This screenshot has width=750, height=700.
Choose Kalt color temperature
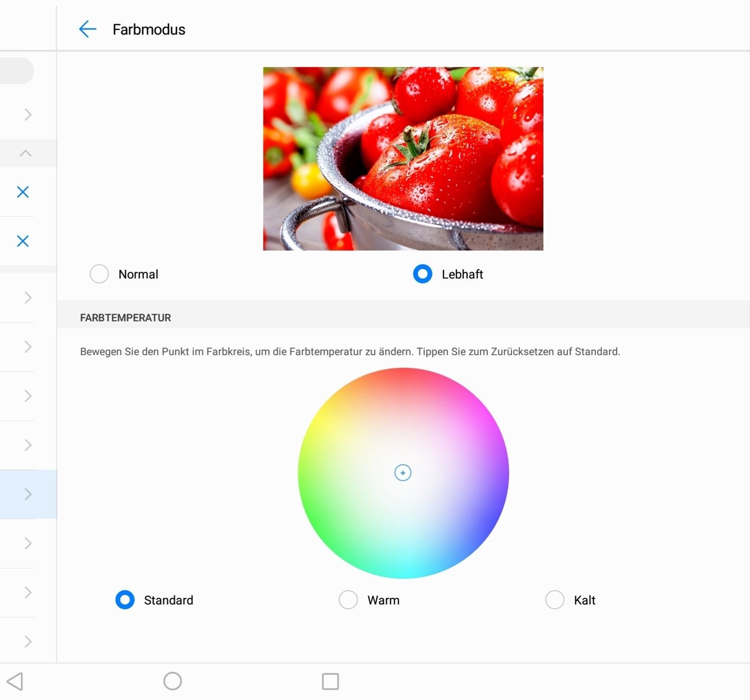pyautogui.click(x=555, y=600)
